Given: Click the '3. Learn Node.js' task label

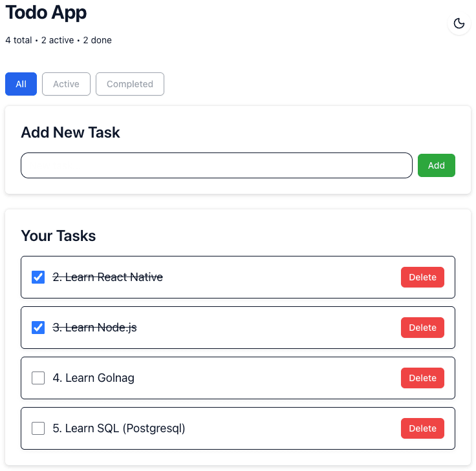Looking at the screenshot, I should pyautogui.click(x=94, y=328).
